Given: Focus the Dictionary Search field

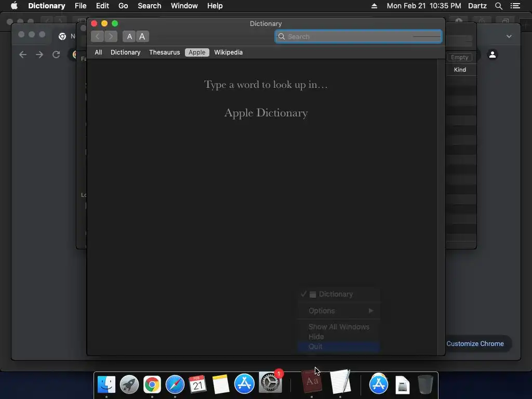Looking at the screenshot, I should click(x=358, y=36).
